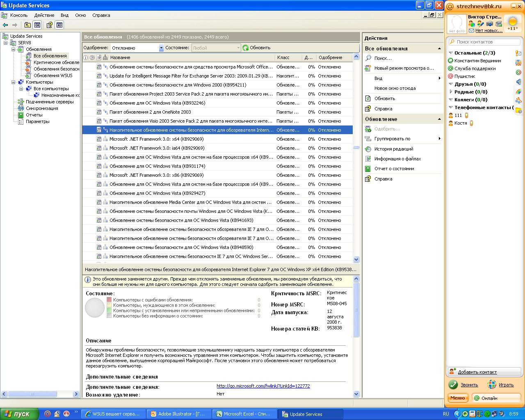Click the speaker sound icon in messenger sidebar
Screen dimensions: 525x420
(x=518, y=82)
